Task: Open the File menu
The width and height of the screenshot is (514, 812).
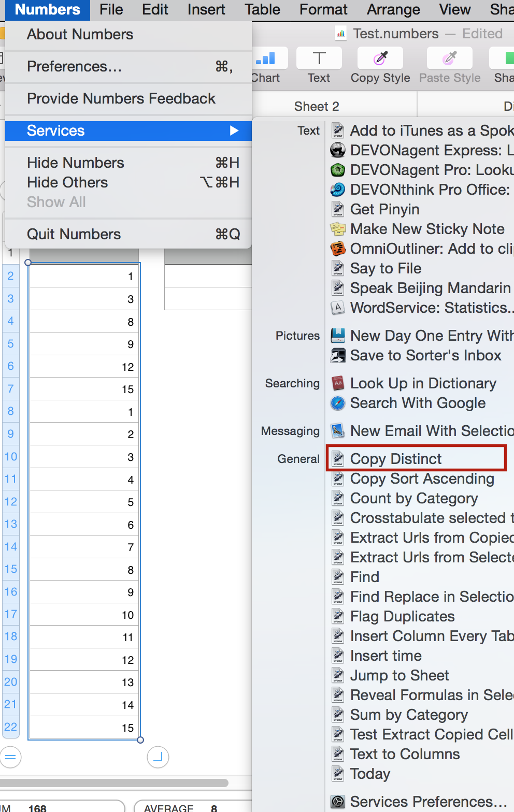Action: click(111, 10)
